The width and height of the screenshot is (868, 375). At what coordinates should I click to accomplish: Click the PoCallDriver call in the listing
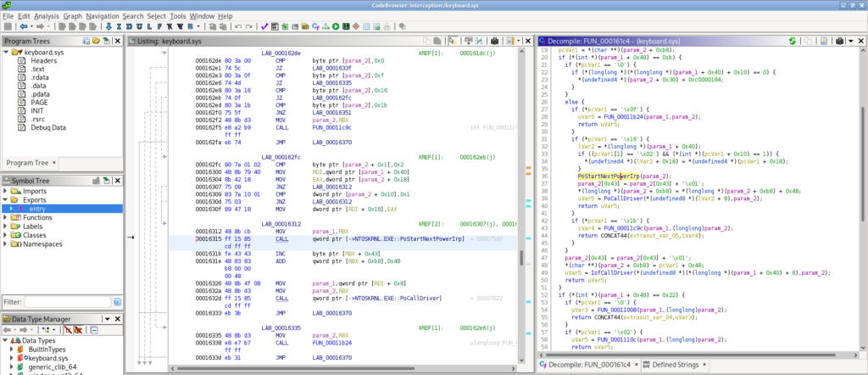pos(376,299)
